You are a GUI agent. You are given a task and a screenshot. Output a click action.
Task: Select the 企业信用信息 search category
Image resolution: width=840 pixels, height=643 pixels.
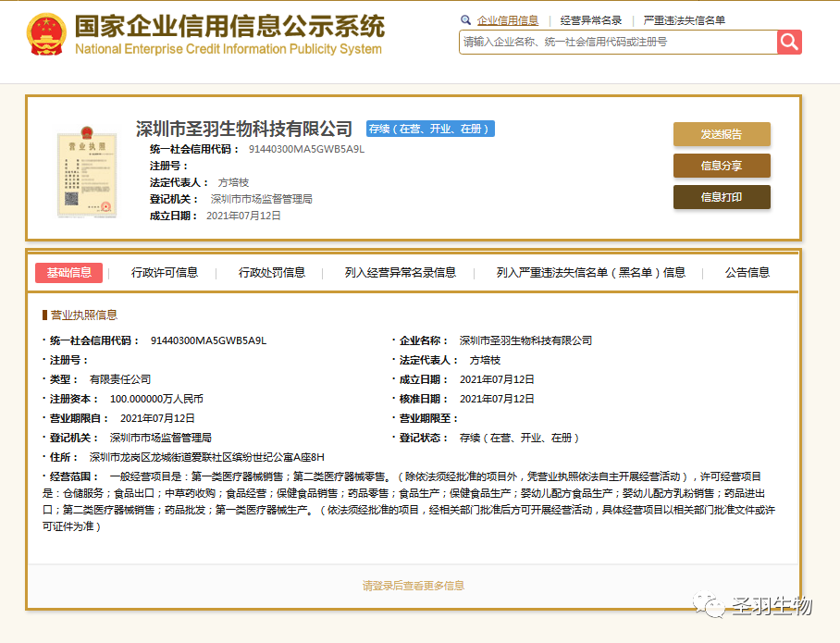[x=507, y=20]
